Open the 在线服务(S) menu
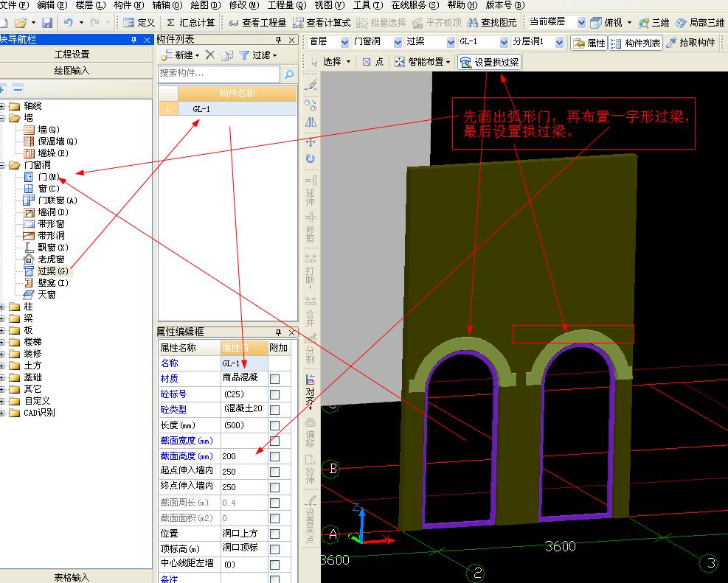Viewport: 728px width, 583px height. click(x=415, y=5)
